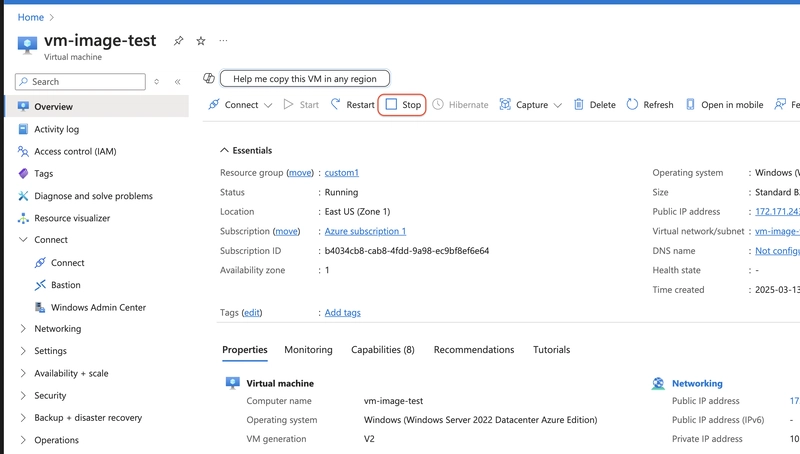Expand the Networking group in sidebar

click(x=23, y=329)
